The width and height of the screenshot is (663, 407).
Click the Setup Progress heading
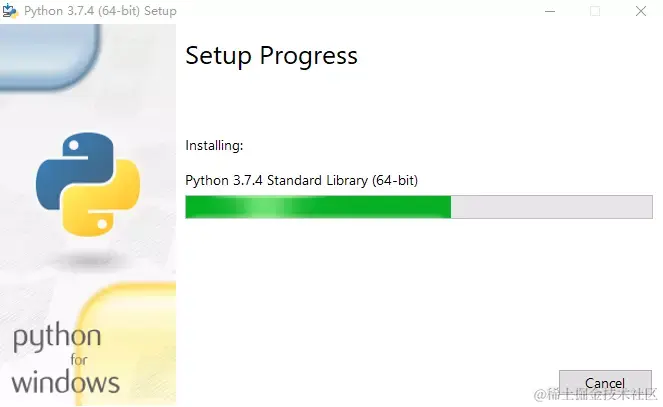pyautogui.click(x=271, y=56)
